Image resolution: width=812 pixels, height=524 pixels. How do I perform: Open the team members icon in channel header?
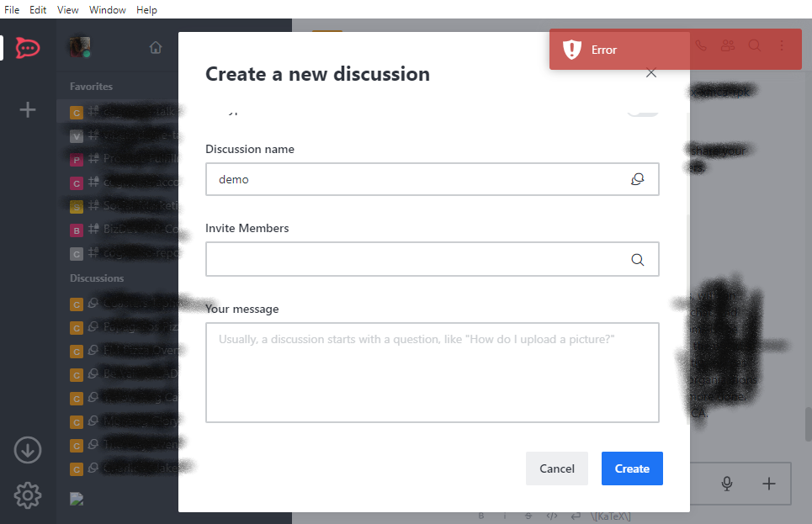[728, 46]
